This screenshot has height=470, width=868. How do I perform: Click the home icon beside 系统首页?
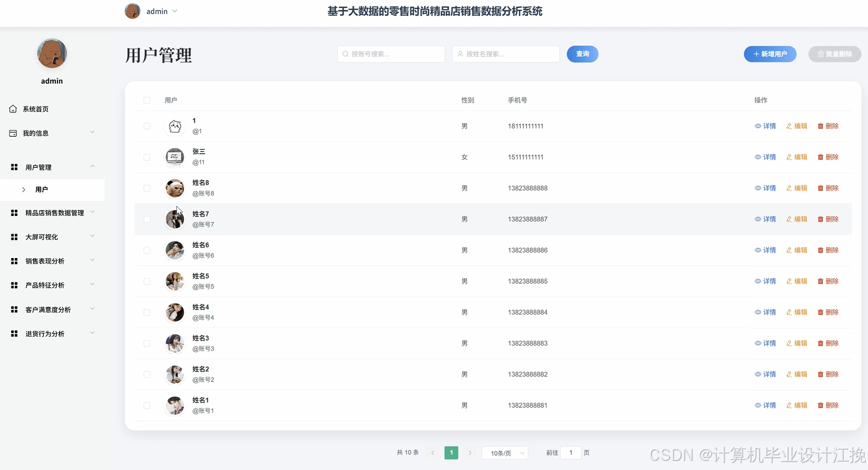(13, 109)
